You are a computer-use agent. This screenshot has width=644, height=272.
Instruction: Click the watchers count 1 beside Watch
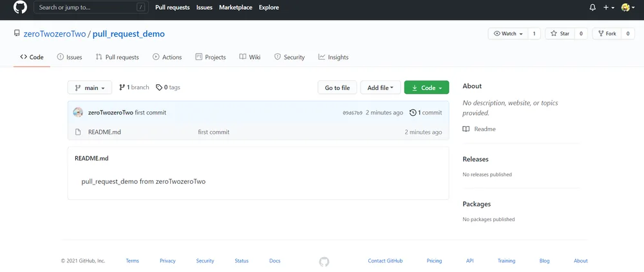534,33
